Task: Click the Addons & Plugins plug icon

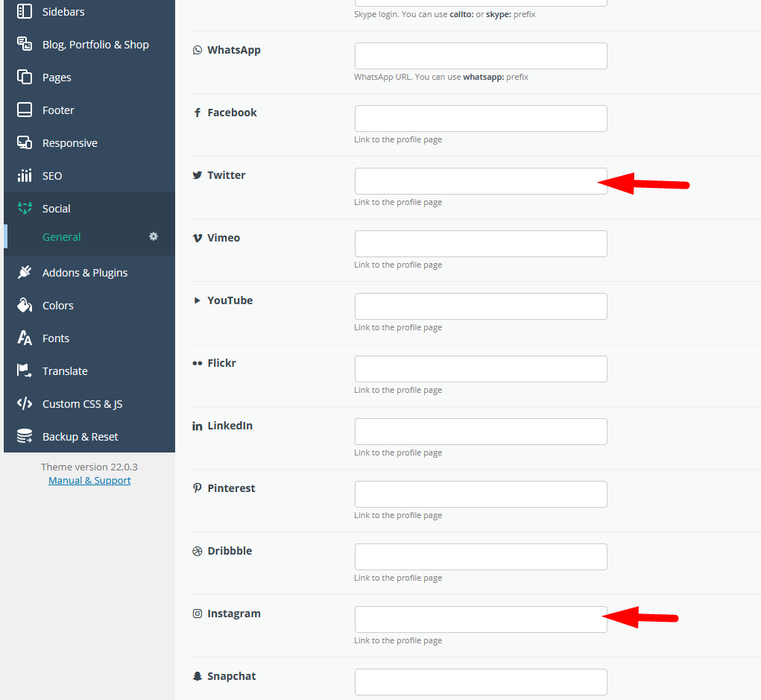Action: [25, 272]
